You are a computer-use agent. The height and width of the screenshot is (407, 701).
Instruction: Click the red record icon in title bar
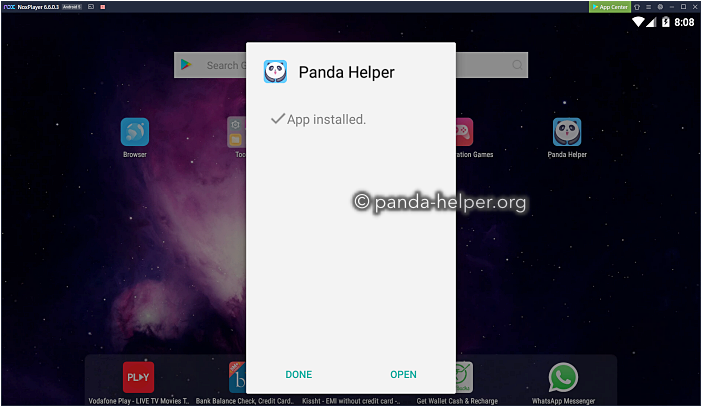pos(103,7)
